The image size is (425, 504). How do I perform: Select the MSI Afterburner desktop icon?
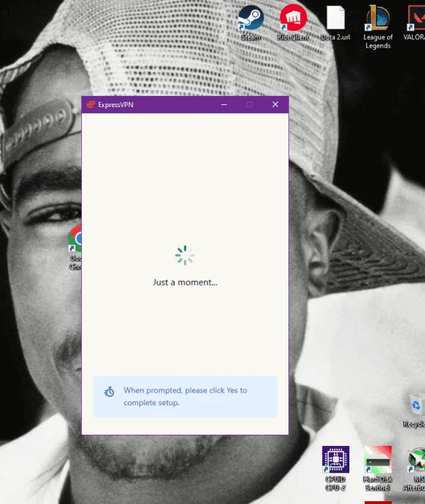(x=415, y=468)
